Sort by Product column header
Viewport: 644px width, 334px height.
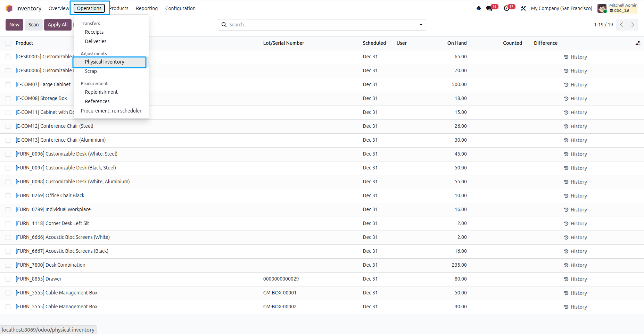24,43
